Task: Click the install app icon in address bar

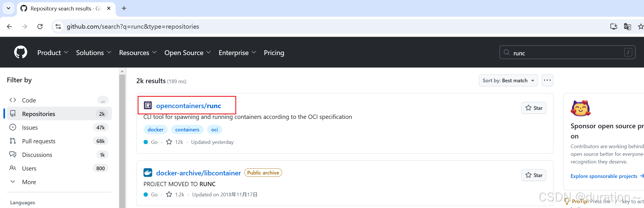Action: [614, 26]
